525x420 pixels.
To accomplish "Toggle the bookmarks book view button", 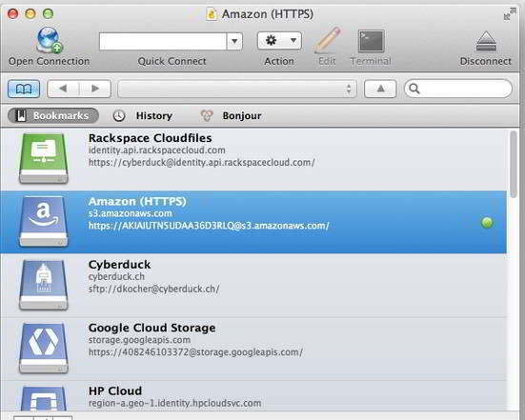I will click(x=24, y=89).
